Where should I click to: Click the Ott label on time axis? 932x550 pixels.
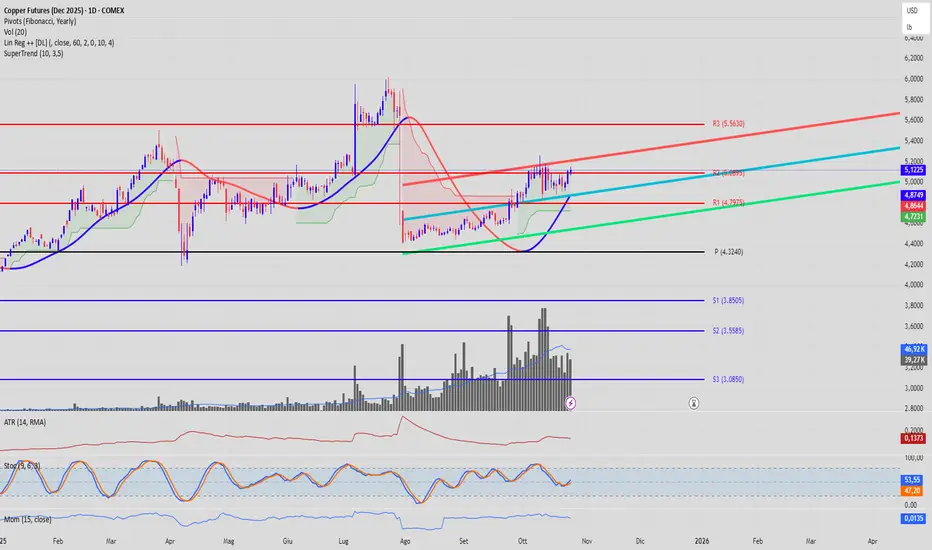(x=522, y=541)
